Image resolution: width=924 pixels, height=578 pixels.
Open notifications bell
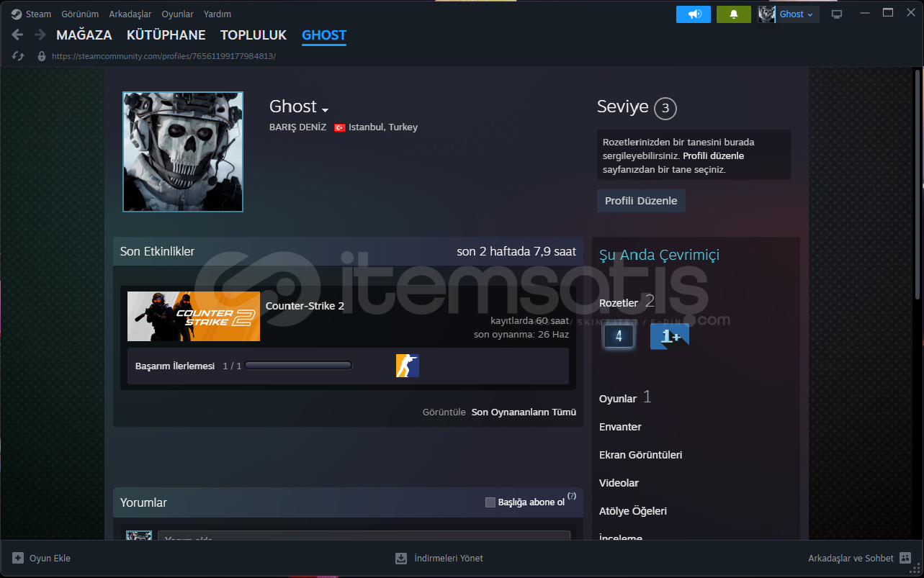(x=734, y=14)
